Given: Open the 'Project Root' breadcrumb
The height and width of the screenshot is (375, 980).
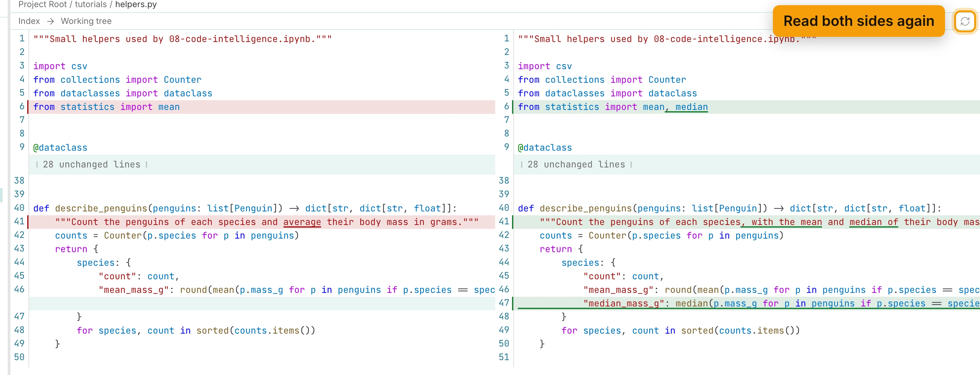Looking at the screenshot, I should click(42, 5).
